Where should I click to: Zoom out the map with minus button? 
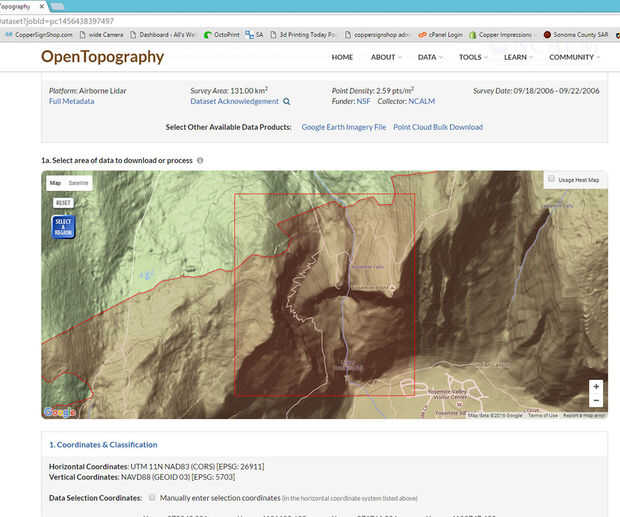596,400
